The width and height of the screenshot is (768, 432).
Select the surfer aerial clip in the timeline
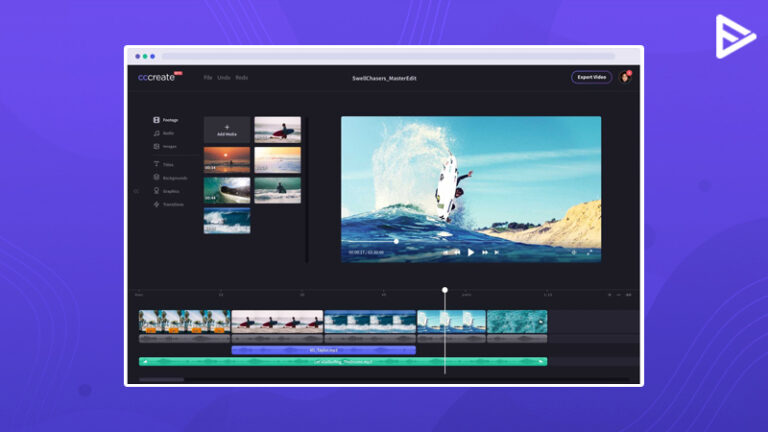tap(452, 322)
